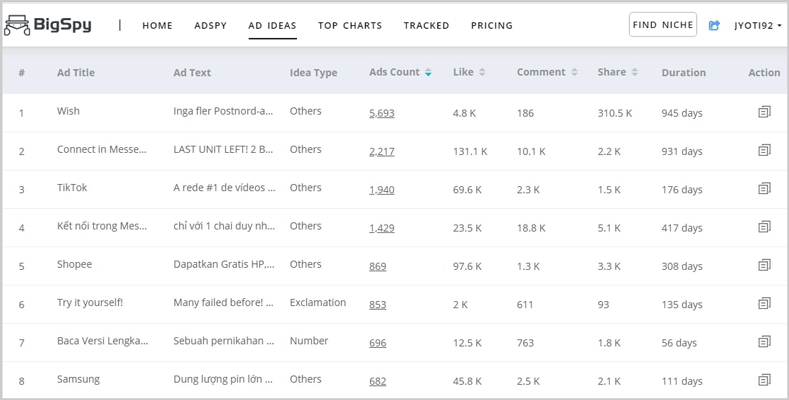789x400 pixels.
Task: Click action icon for Baca Versi Lengka row
Action: 764,342
